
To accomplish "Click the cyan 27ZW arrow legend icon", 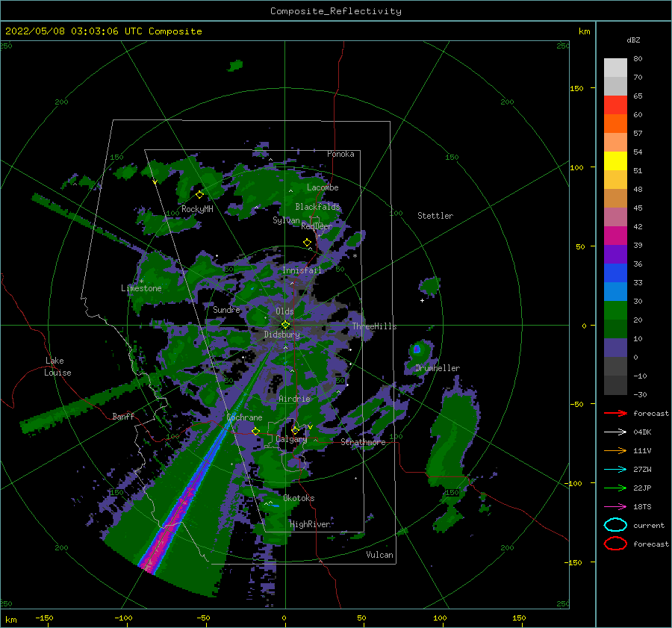I will [x=615, y=470].
